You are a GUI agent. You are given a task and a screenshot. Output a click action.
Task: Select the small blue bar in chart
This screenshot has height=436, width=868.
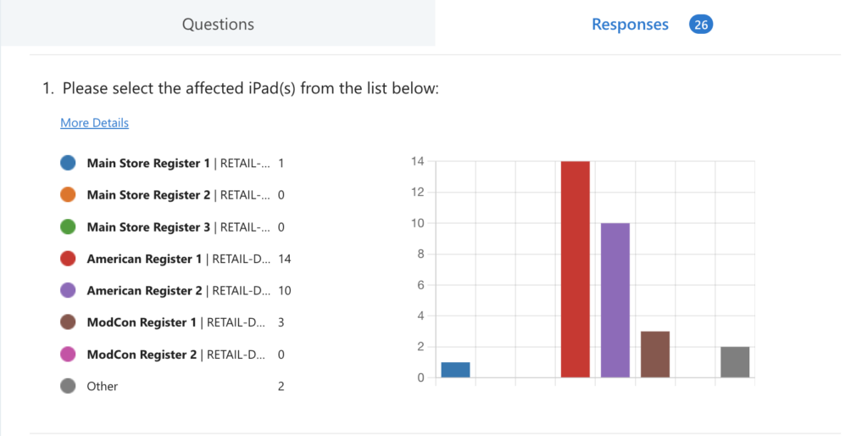point(455,370)
